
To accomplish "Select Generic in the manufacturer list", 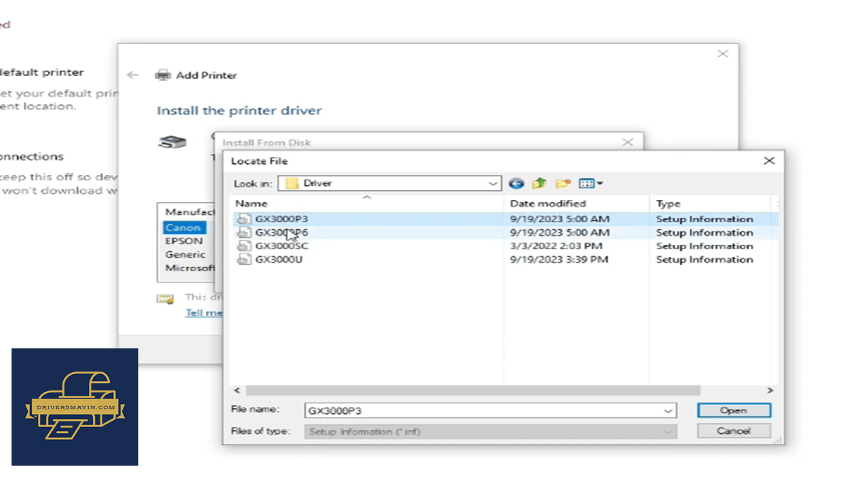I will [185, 255].
